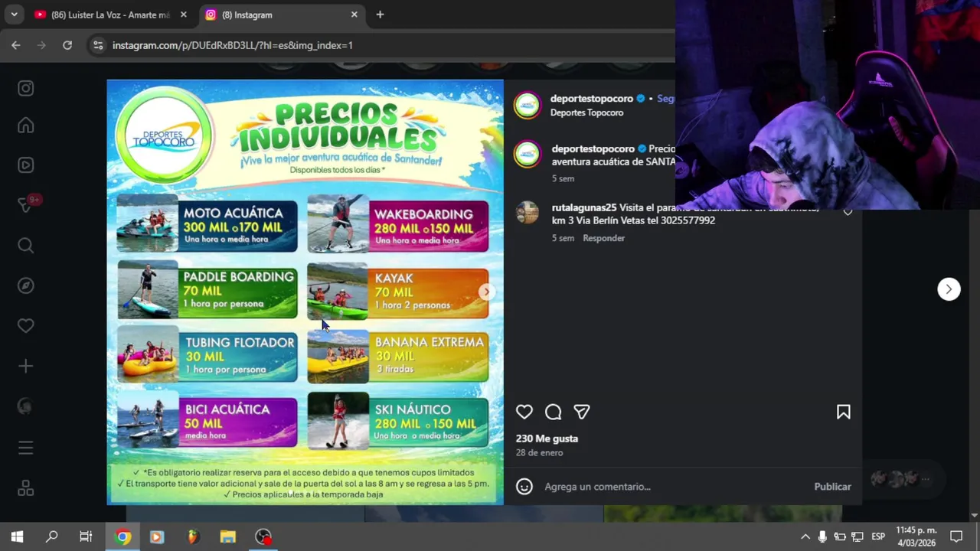Click the price list post image
The height and width of the screenshot is (551, 980).
tap(305, 292)
